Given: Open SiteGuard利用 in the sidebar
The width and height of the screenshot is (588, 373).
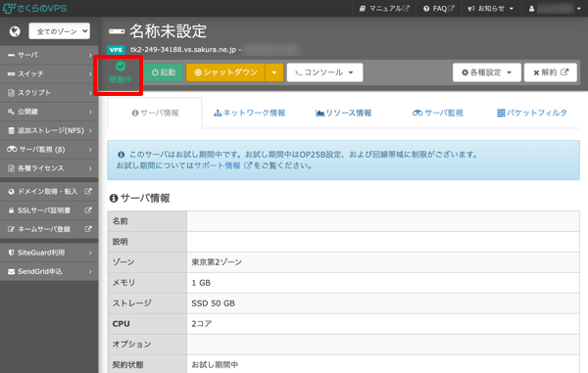Looking at the screenshot, I should pyautogui.click(x=49, y=253).
